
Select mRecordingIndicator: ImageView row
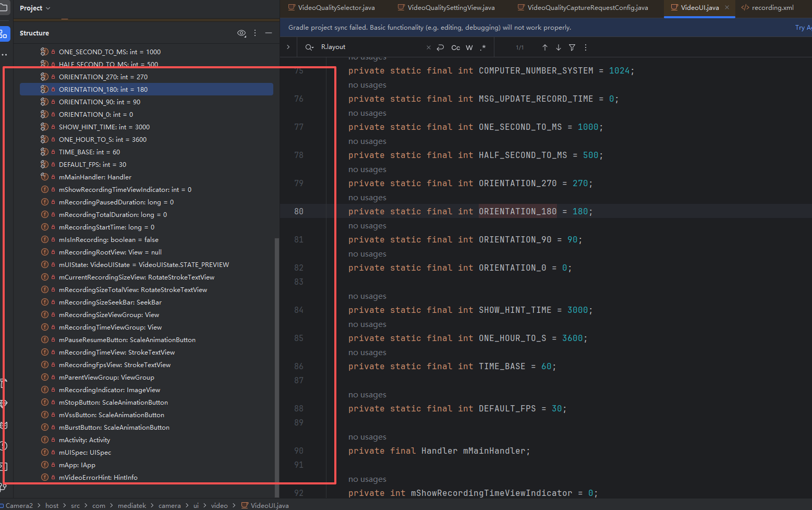click(146, 390)
